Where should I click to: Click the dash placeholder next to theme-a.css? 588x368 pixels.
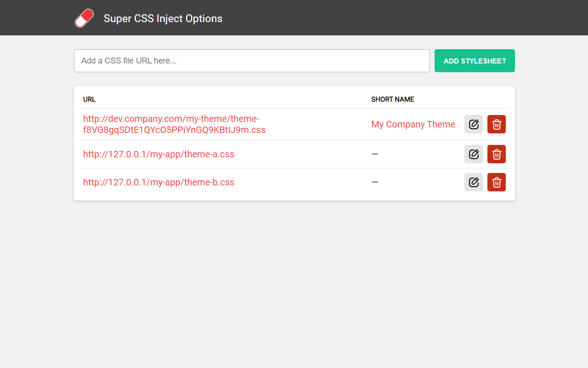375,154
